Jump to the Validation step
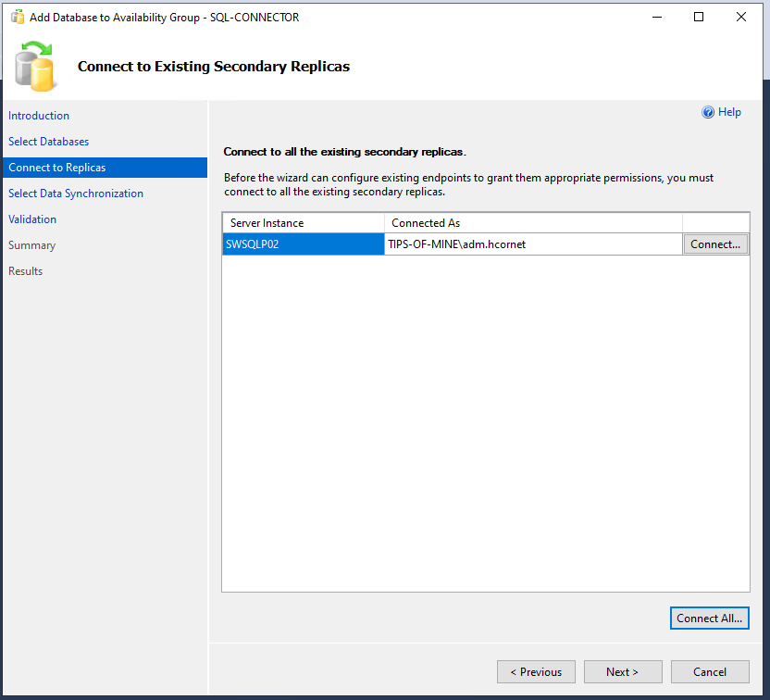The width and height of the screenshot is (770, 700). (32, 219)
